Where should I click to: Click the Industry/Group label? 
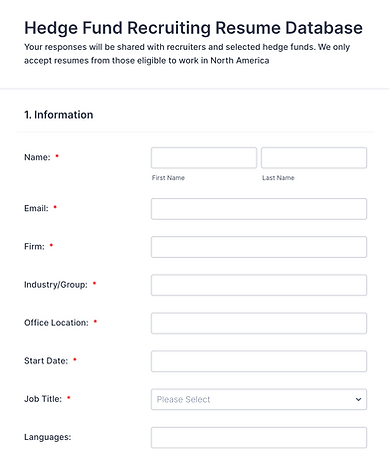click(x=56, y=285)
